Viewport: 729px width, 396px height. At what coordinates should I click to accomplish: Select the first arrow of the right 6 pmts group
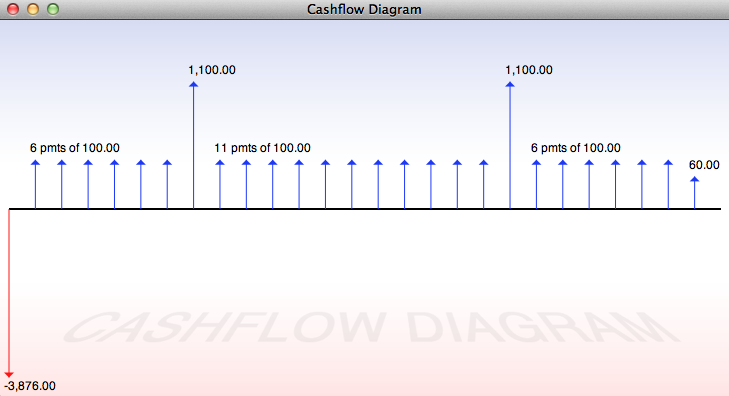(x=537, y=185)
